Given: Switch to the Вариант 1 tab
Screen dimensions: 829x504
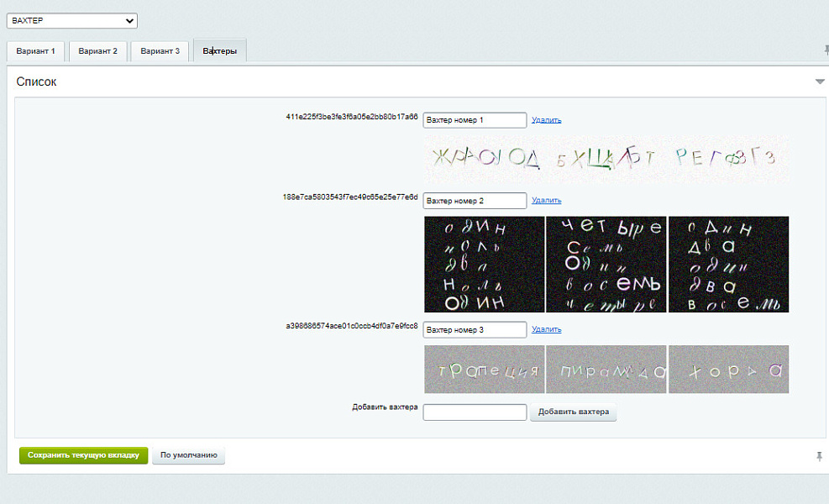Looking at the screenshot, I should point(35,51).
